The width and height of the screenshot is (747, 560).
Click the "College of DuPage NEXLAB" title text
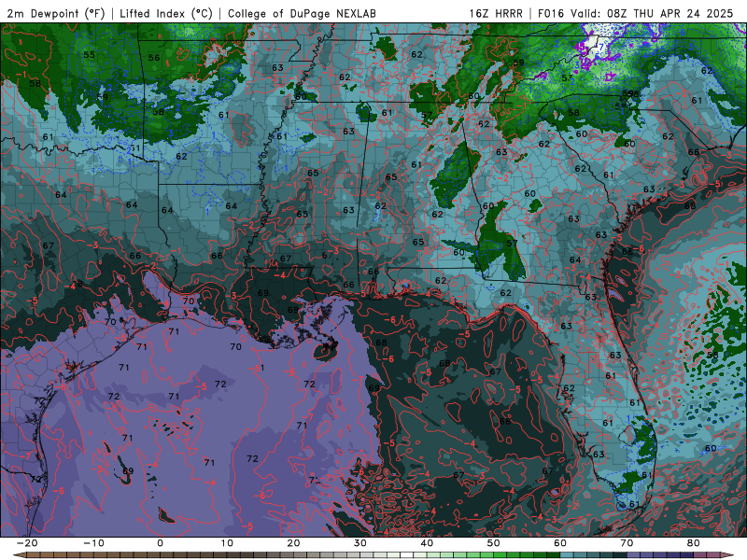tap(302, 14)
